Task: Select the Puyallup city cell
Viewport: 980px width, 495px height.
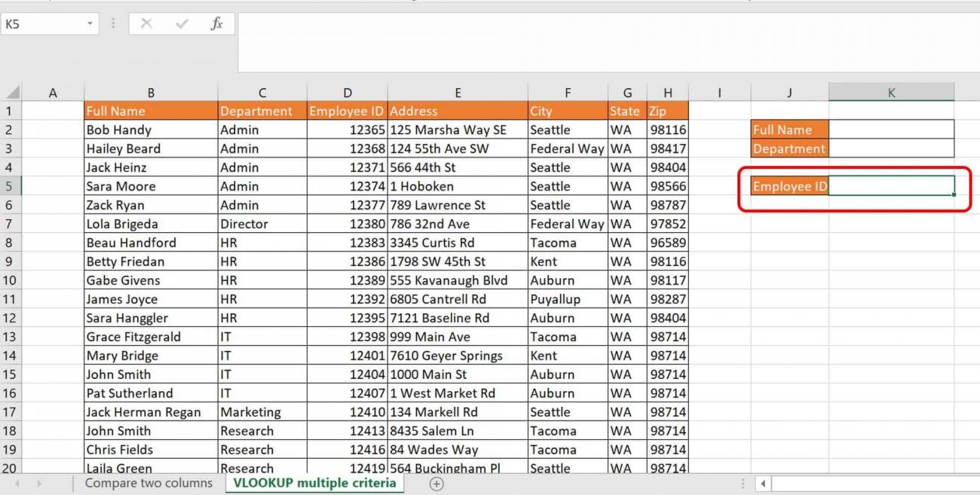Action: [568, 299]
